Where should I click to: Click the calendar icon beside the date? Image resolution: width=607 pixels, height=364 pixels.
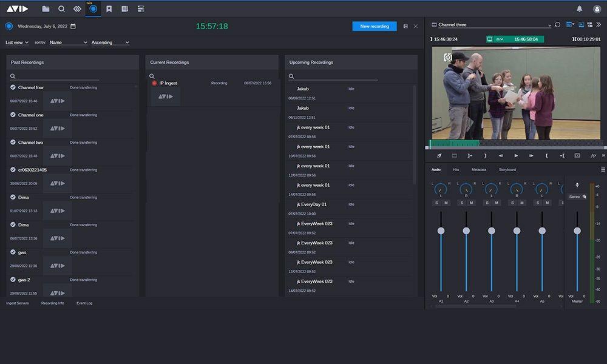73,27
